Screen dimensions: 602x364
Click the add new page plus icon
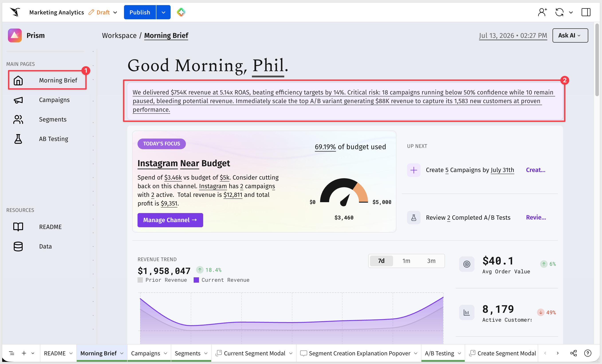tap(24, 353)
